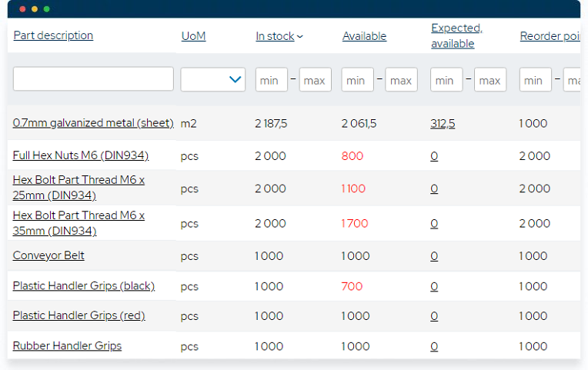Open expected value 0 for Grips (black)

[434, 286]
